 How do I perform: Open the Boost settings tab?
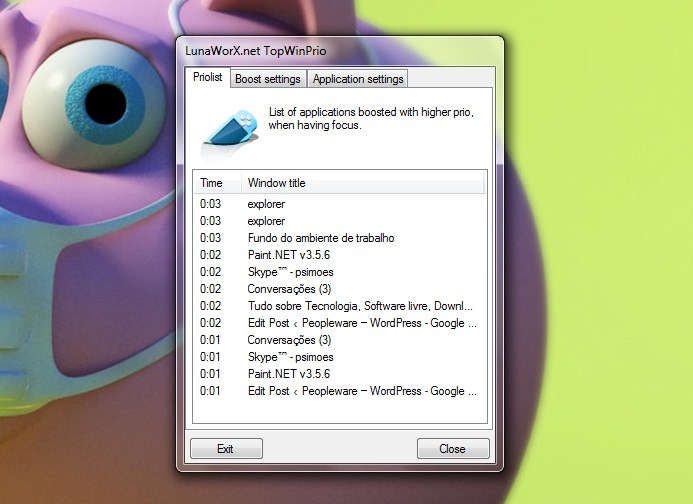[x=268, y=79]
